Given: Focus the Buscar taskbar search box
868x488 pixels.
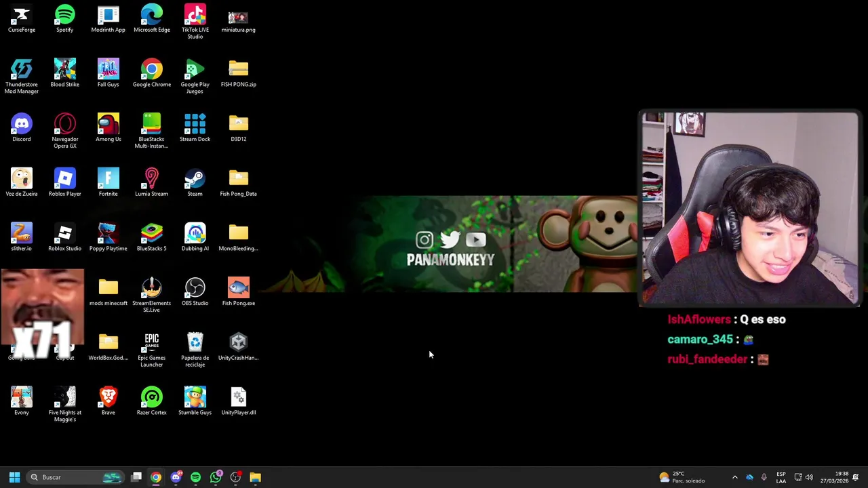Looking at the screenshot, I should [75, 477].
